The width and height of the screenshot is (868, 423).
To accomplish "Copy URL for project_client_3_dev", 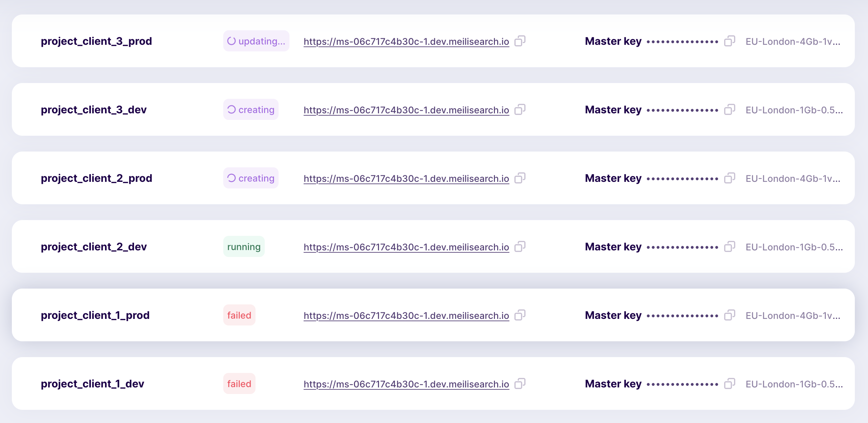I will pyautogui.click(x=520, y=109).
